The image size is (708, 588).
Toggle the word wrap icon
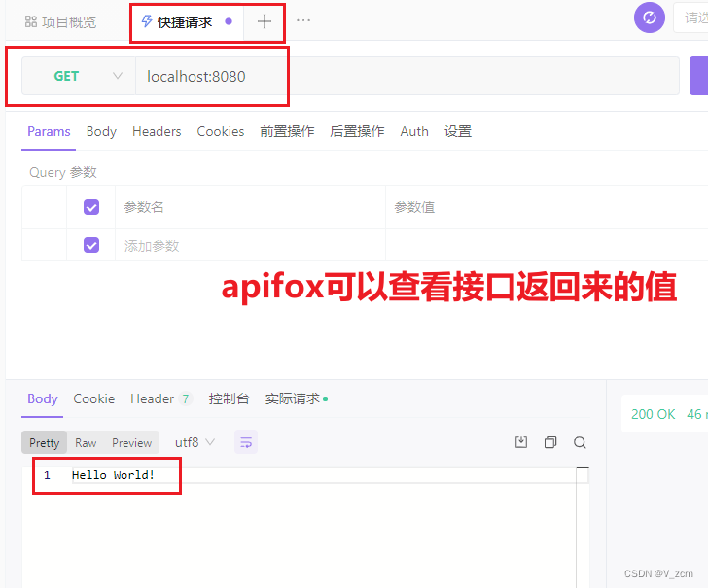pos(246,442)
